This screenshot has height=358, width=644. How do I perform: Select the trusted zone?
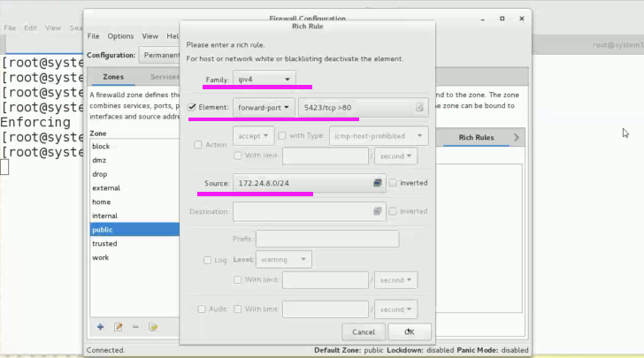134,243
